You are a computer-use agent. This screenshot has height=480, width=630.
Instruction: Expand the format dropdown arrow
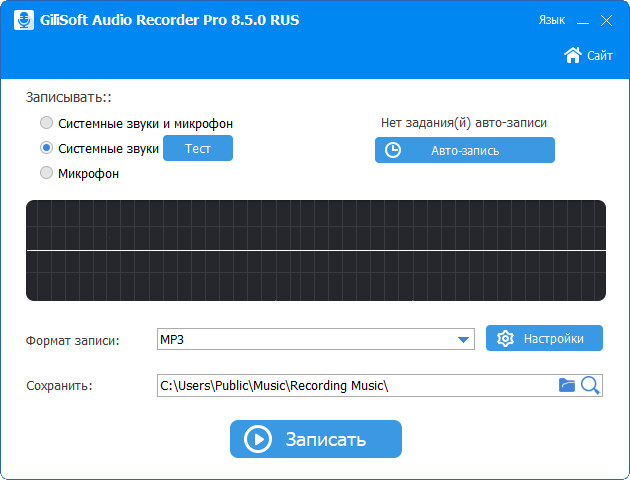tap(464, 340)
